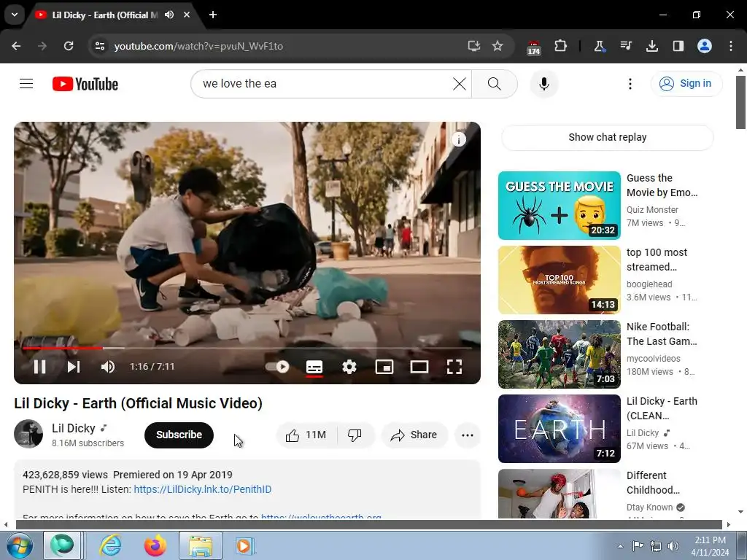Screen dimensions: 747x560
Task: Open Lil Dicky Earth CLEAN thumbnail
Action: (x=560, y=428)
